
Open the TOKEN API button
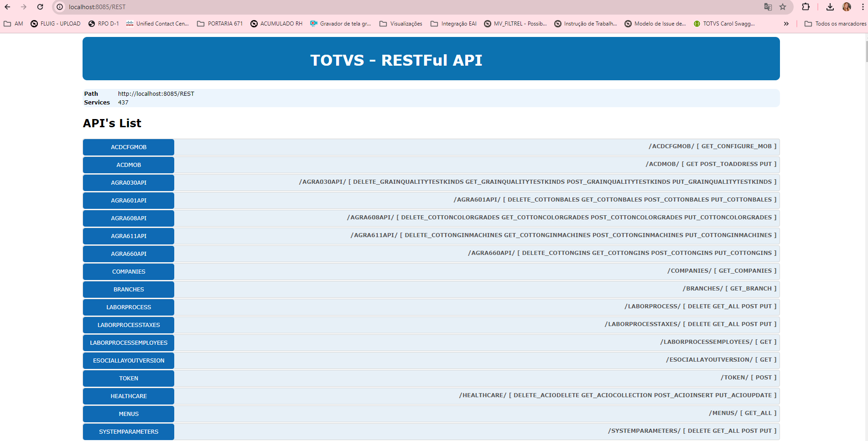coord(129,379)
